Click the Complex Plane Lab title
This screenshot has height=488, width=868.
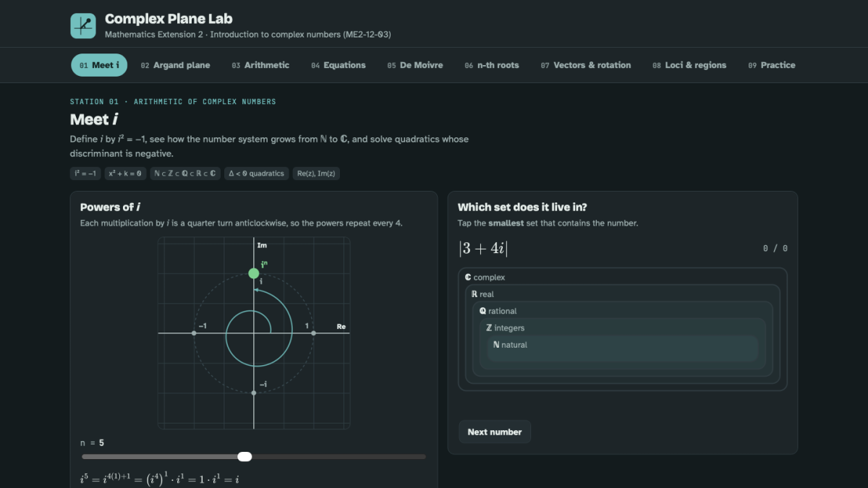[x=169, y=19]
